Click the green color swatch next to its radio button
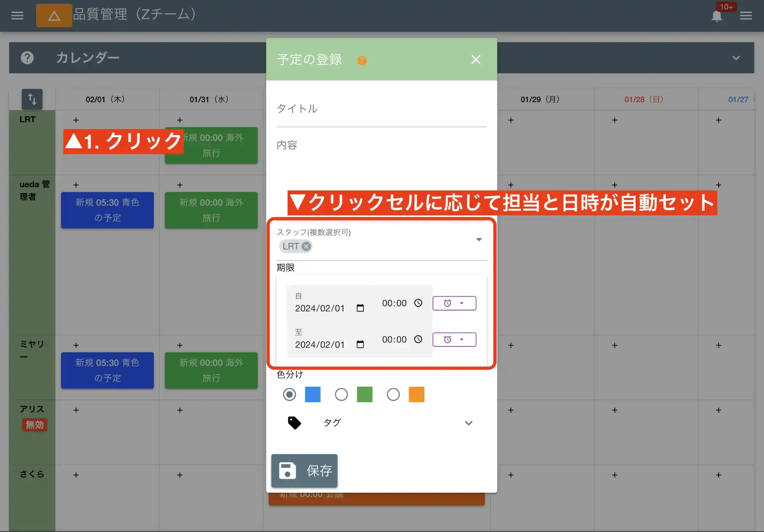Viewport: 764px width, 532px height. click(x=364, y=395)
